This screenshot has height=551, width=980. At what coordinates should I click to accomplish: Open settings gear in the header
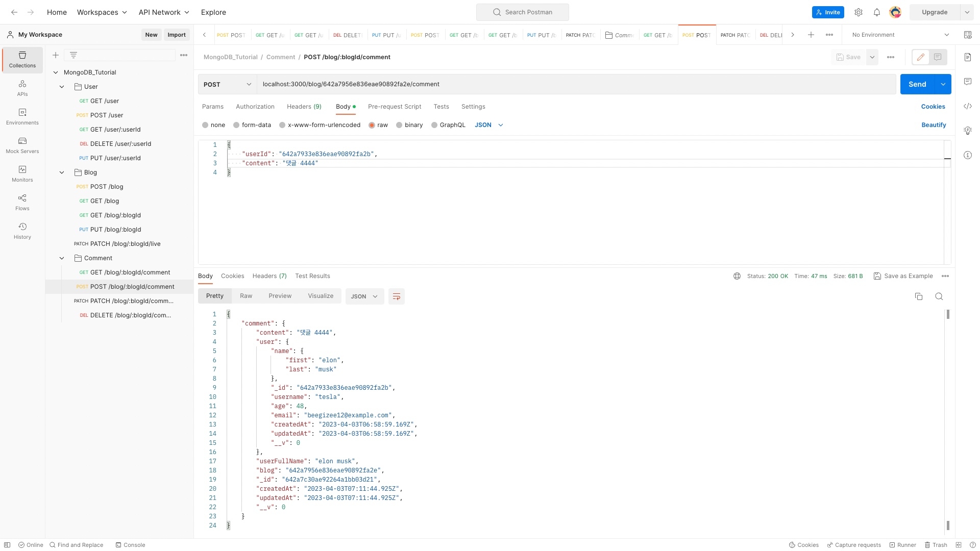859,12
